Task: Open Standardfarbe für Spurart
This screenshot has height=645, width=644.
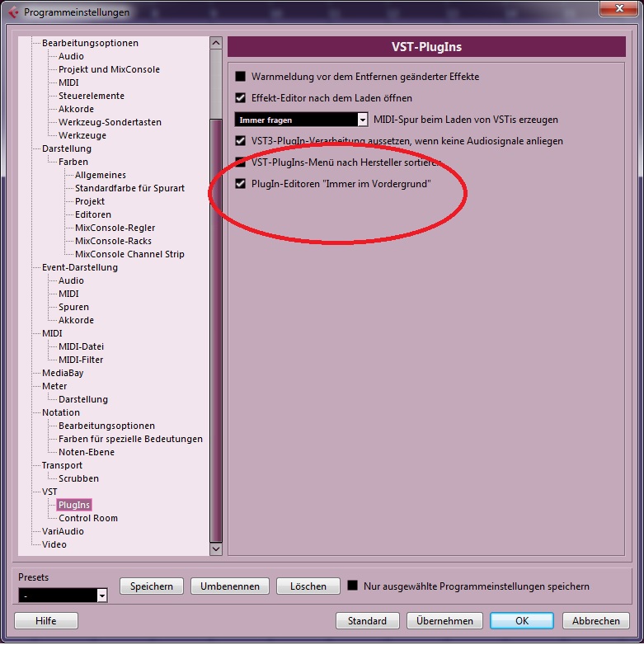Action: 129,188
